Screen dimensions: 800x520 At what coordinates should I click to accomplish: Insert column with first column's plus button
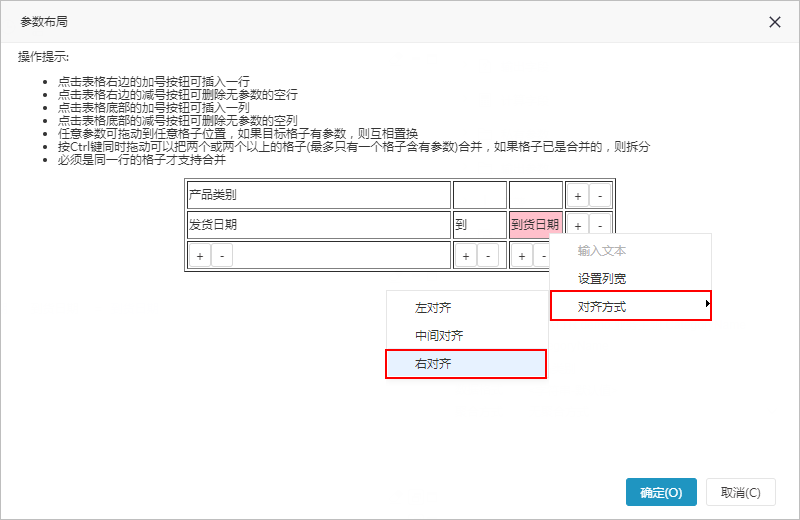[x=200, y=256]
